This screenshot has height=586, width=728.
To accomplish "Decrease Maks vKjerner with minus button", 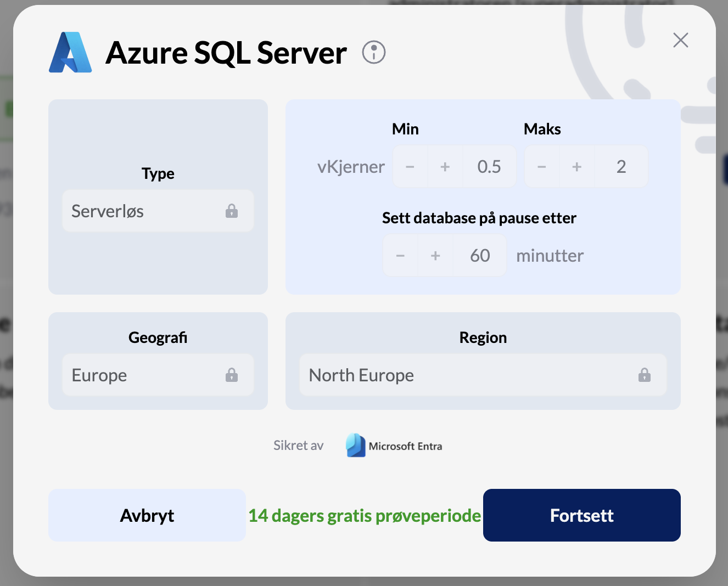I will 542,167.
